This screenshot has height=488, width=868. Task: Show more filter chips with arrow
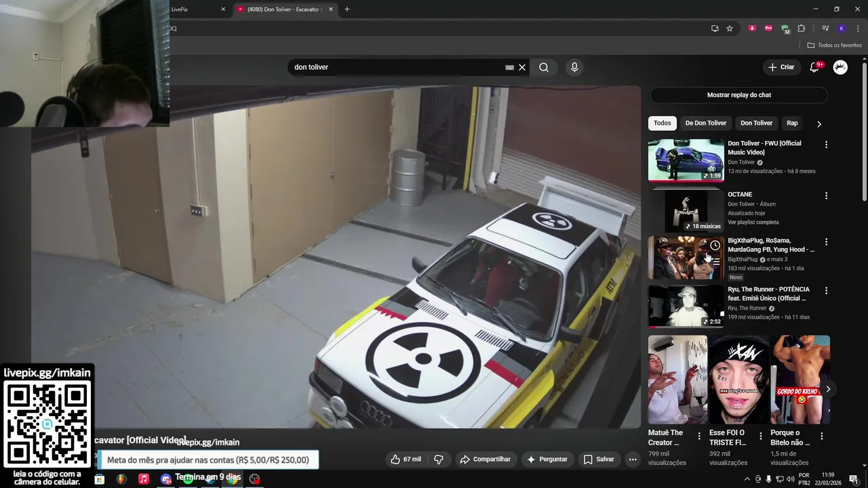[x=818, y=124]
